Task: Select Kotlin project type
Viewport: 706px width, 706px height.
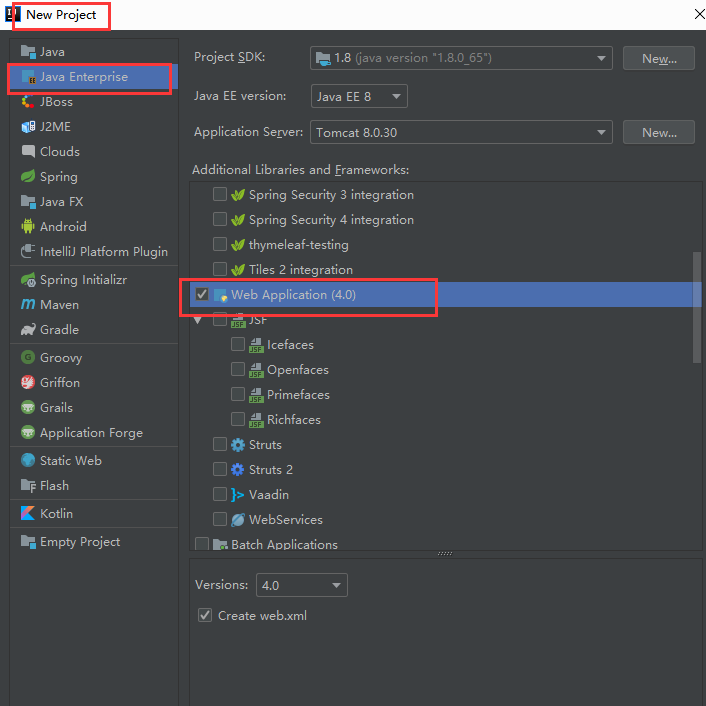Action: [94, 513]
